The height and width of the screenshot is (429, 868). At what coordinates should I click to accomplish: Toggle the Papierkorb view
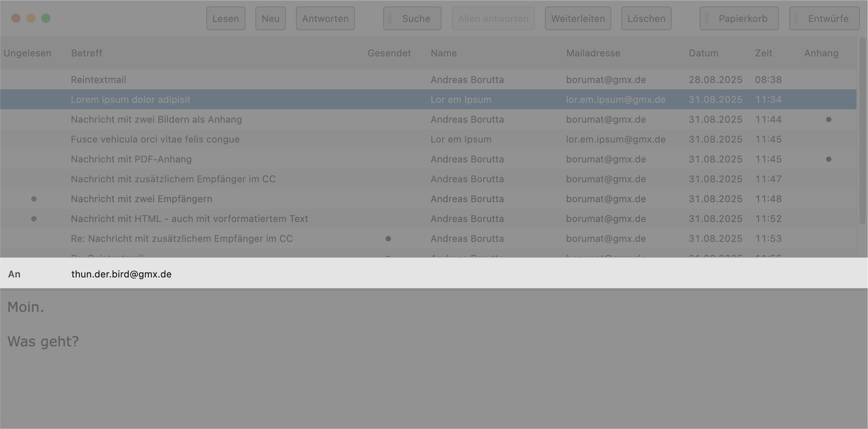[x=739, y=18]
